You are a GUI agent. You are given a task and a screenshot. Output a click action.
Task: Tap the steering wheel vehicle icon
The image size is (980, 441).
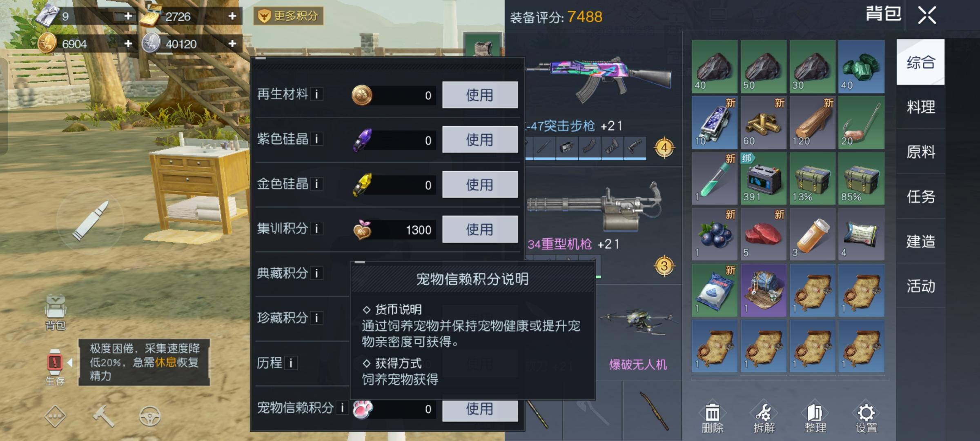click(150, 416)
